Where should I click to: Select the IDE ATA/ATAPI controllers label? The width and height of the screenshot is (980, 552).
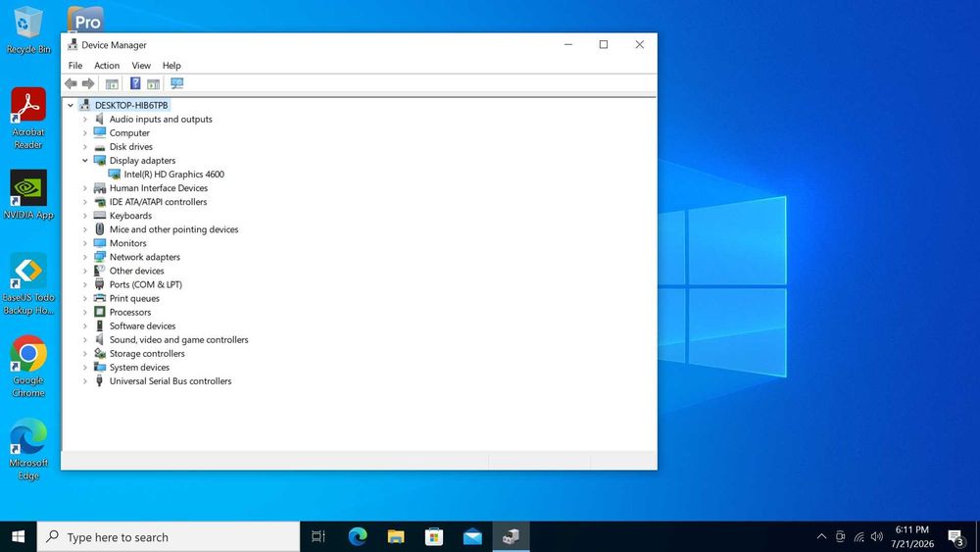click(x=158, y=202)
